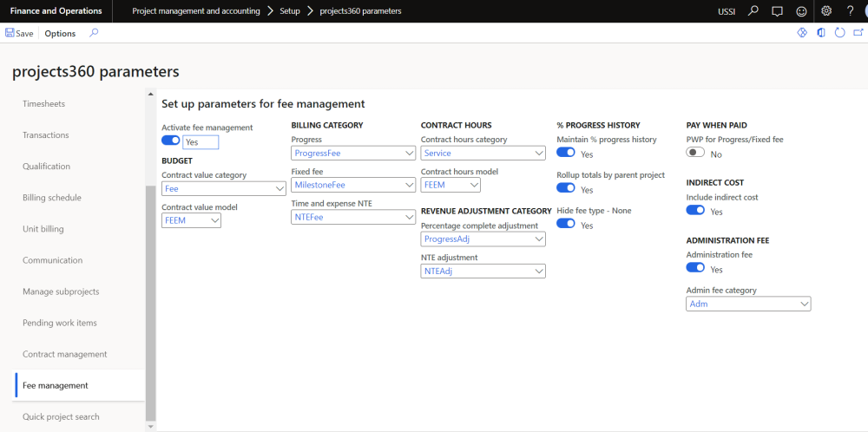Expand the Contract value category dropdown
Viewport: 868px width, 432px height.
[x=279, y=189]
